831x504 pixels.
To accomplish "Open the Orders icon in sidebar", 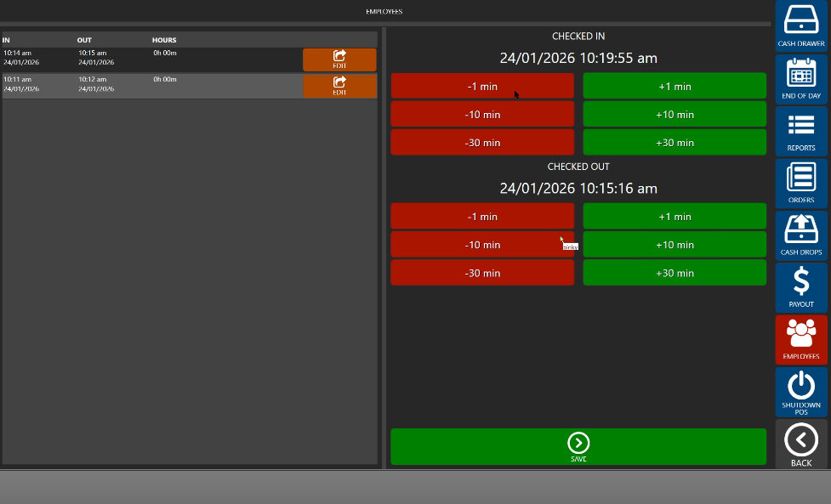I will 800,183.
